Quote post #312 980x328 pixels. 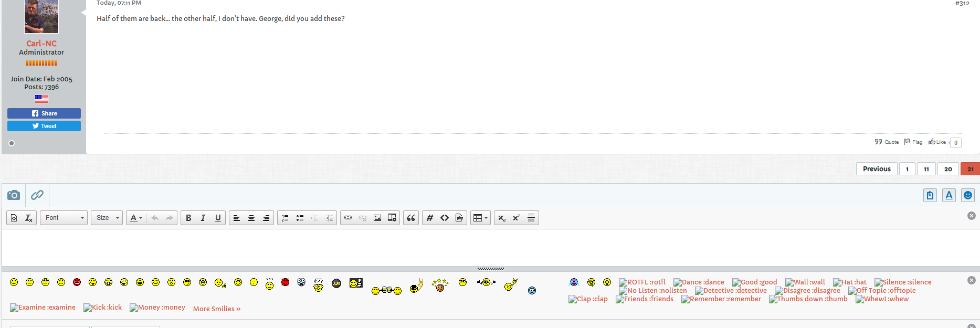point(887,142)
